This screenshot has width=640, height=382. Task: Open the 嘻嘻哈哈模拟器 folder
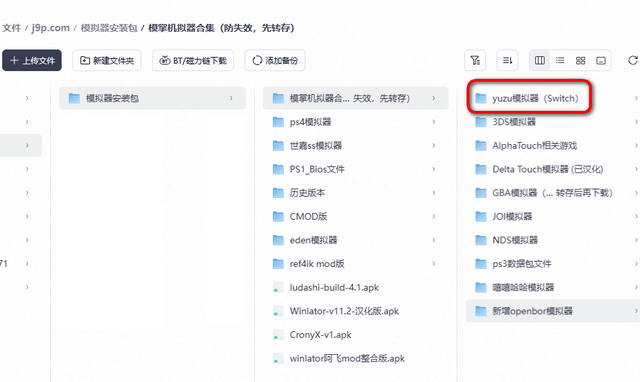tap(553, 287)
